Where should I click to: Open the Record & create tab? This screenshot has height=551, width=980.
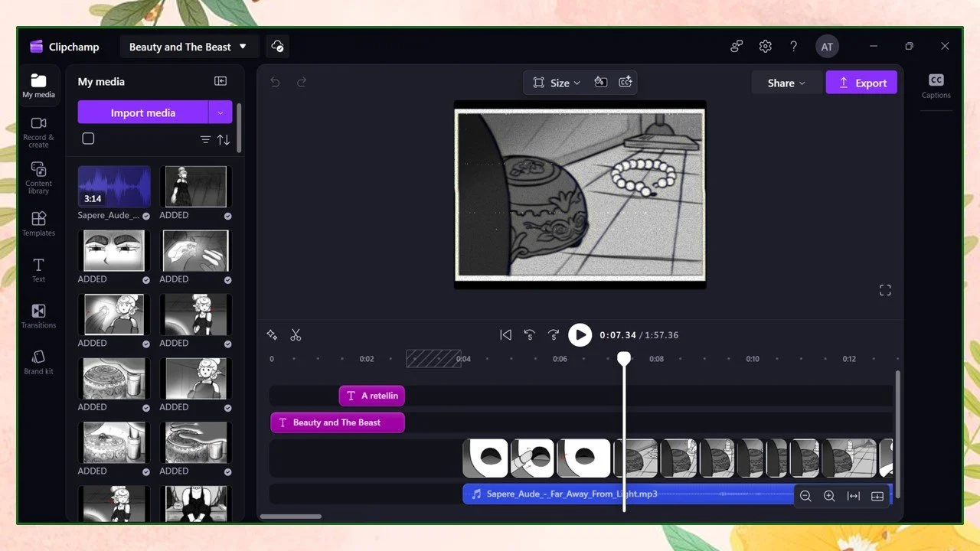[38, 132]
